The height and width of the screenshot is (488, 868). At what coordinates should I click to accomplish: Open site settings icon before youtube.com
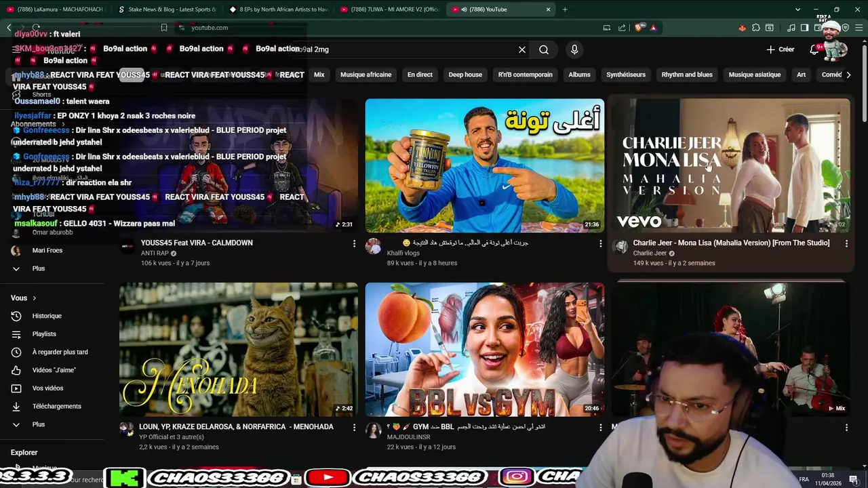point(181,28)
